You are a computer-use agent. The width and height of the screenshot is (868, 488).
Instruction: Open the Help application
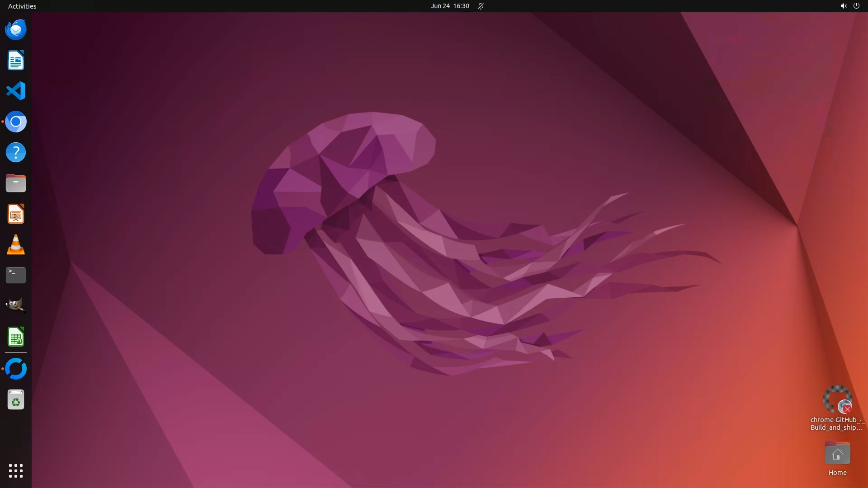click(x=16, y=152)
